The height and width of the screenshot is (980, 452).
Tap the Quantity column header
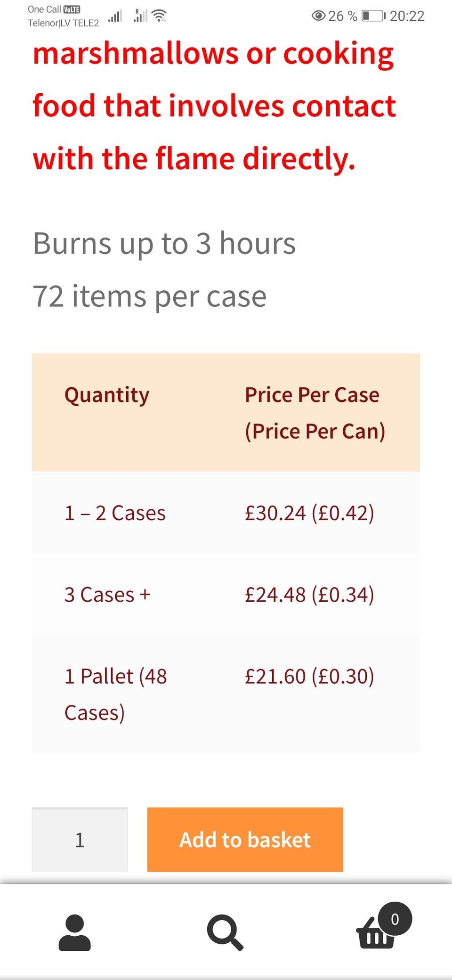[x=107, y=395]
